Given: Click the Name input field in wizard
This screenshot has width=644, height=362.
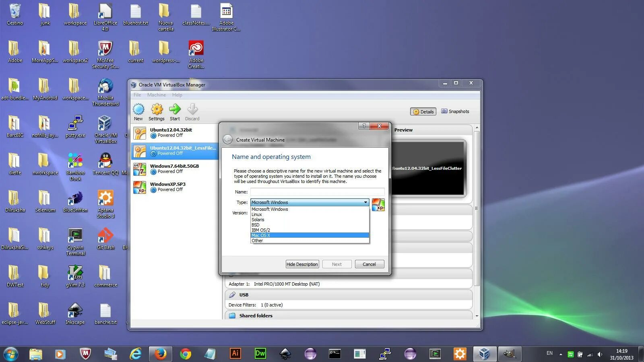Looking at the screenshot, I should tap(317, 192).
